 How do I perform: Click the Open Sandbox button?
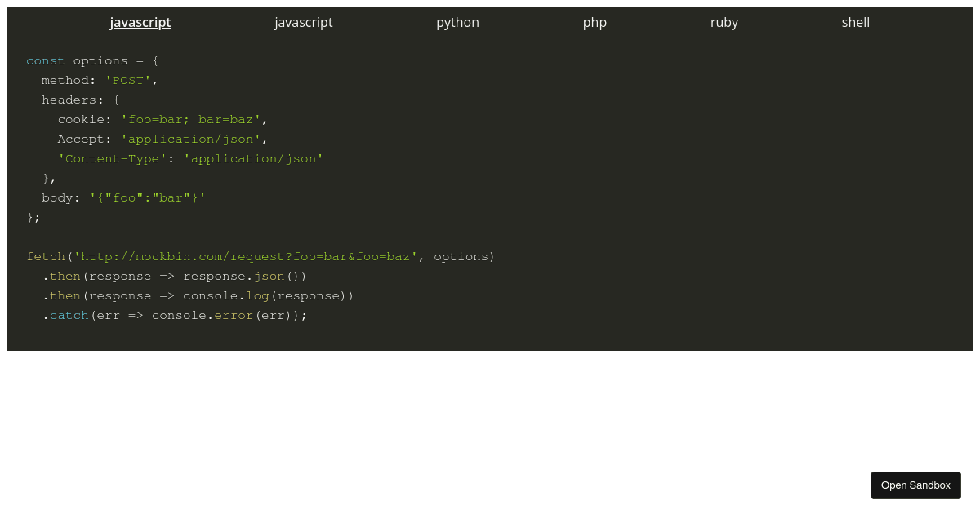coord(915,485)
